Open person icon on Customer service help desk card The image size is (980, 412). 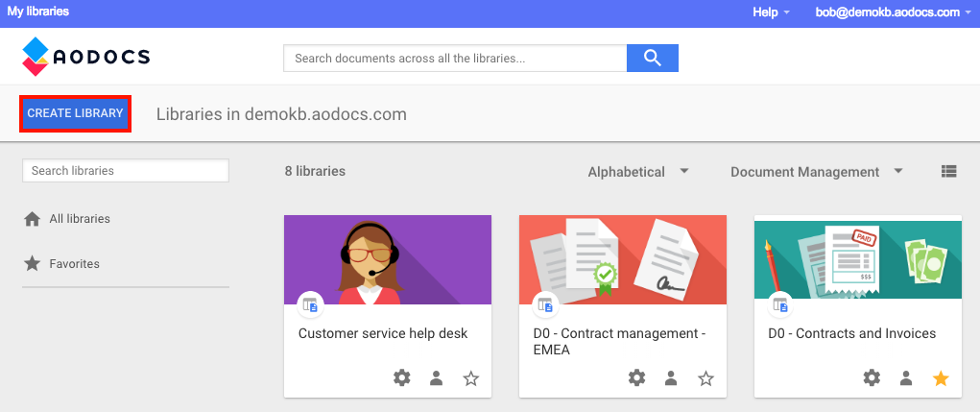437,377
